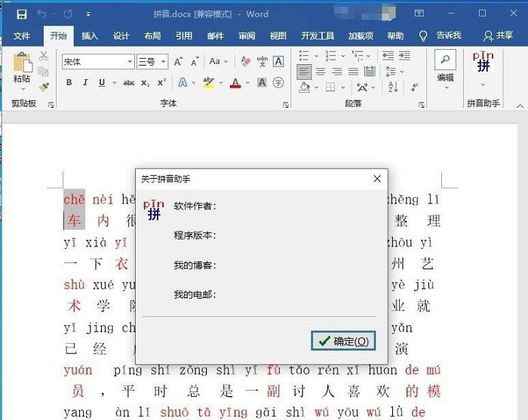Toggle strikethrough abc formatting
The image size is (528, 420).
129,82
